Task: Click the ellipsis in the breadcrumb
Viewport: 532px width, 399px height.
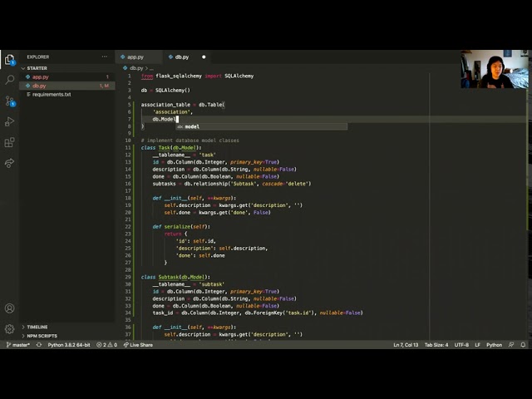Action: [151, 68]
